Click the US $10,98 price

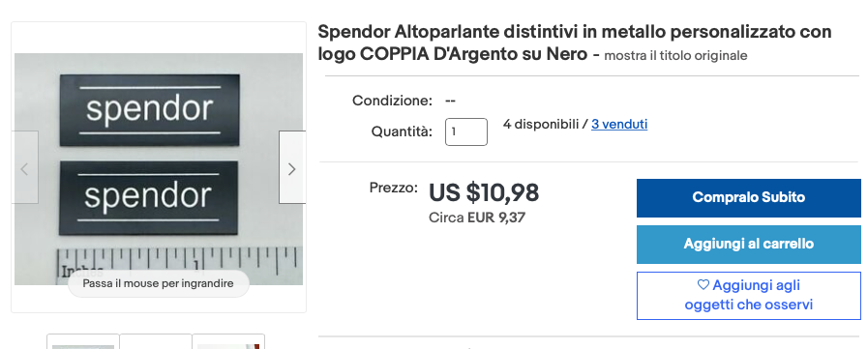point(484,192)
